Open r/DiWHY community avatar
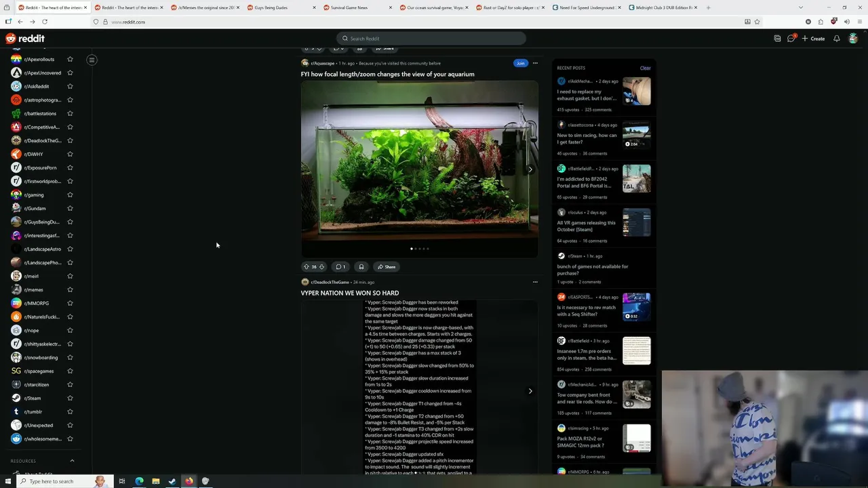The height and width of the screenshot is (488, 868). (16, 154)
